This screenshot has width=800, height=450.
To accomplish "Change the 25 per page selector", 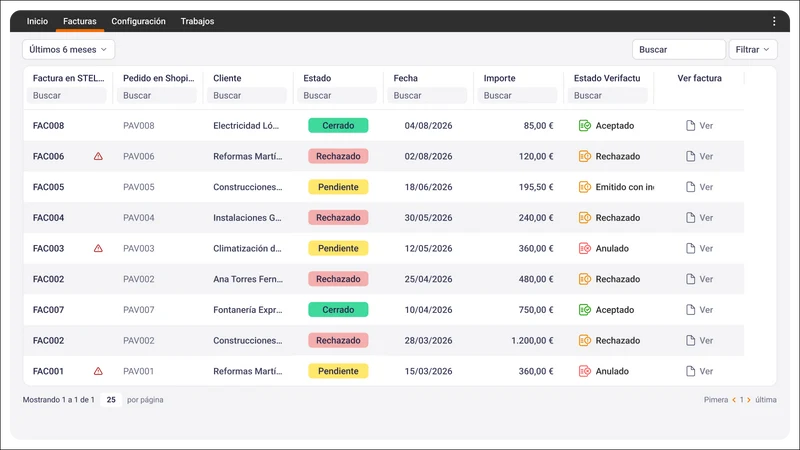I will tap(111, 400).
